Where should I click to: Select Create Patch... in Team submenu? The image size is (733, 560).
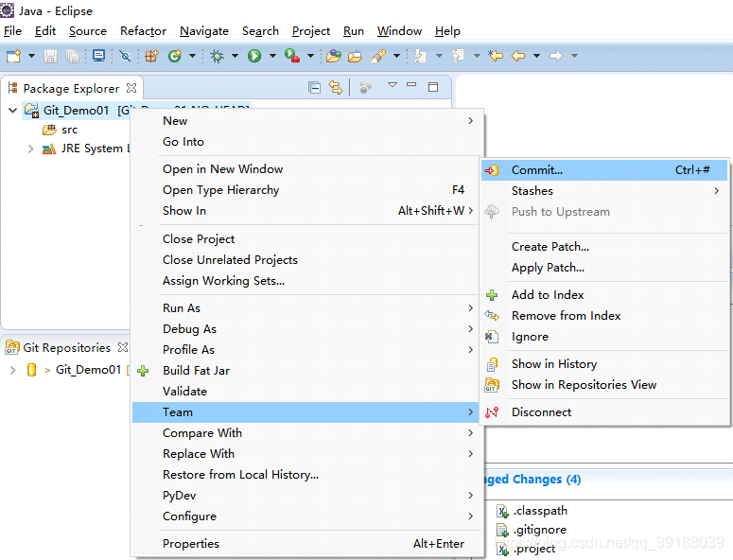pyautogui.click(x=604, y=246)
